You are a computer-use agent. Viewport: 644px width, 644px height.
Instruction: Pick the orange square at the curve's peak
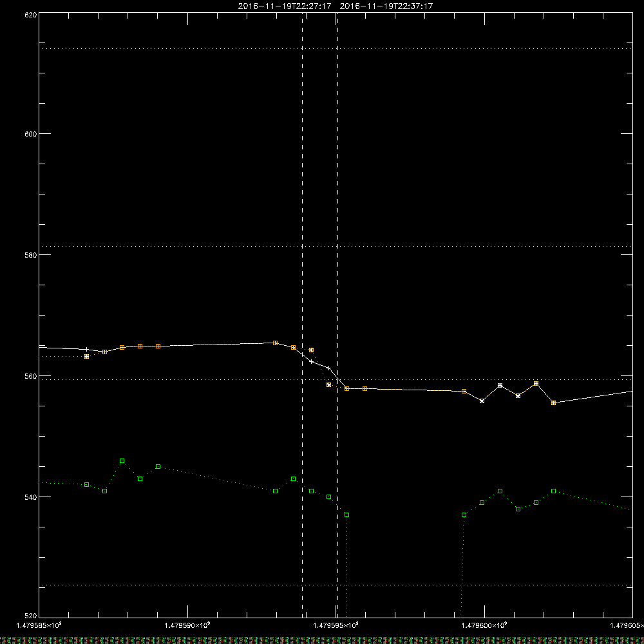[275, 343]
